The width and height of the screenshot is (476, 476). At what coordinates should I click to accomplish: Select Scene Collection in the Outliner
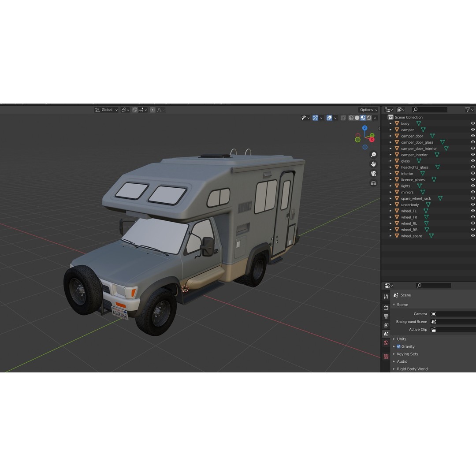click(x=409, y=117)
